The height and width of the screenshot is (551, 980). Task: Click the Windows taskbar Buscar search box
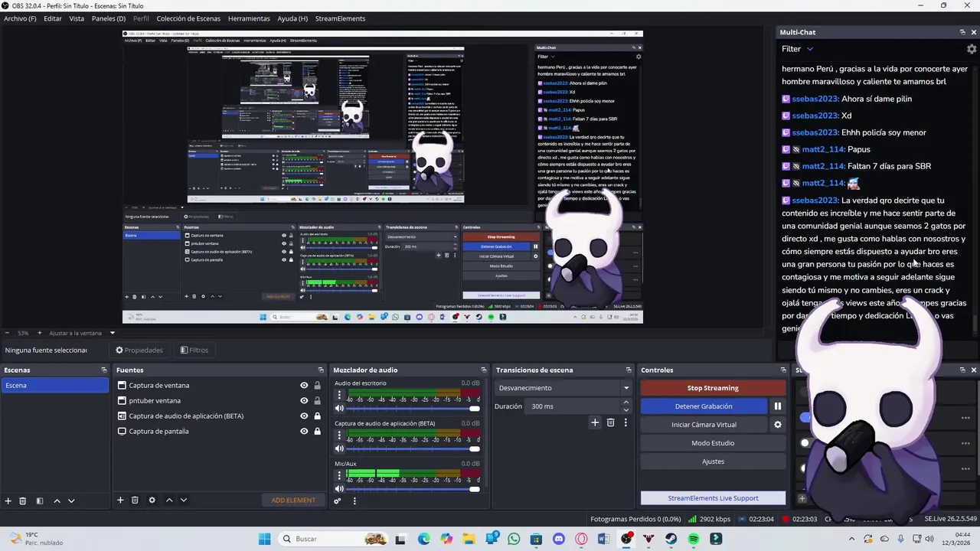click(x=333, y=539)
